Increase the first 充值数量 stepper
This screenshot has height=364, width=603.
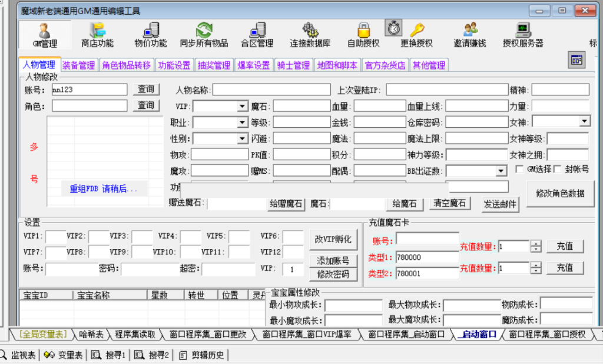point(536,243)
